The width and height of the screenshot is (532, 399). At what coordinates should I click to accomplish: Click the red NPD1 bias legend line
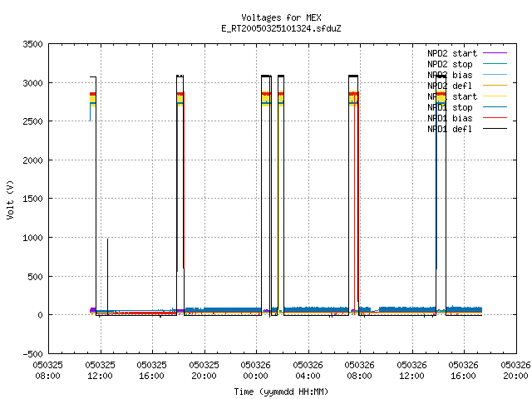click(x=495, y=118)
